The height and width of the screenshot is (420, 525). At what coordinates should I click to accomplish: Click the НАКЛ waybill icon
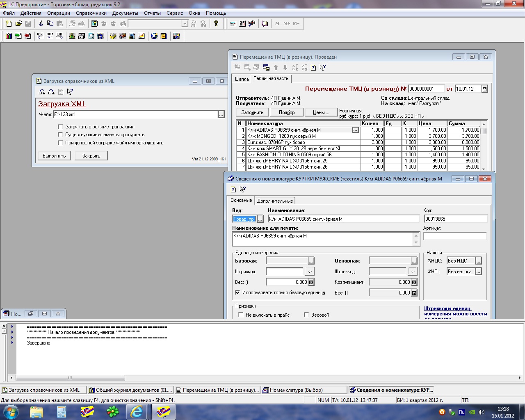(50, 36)
